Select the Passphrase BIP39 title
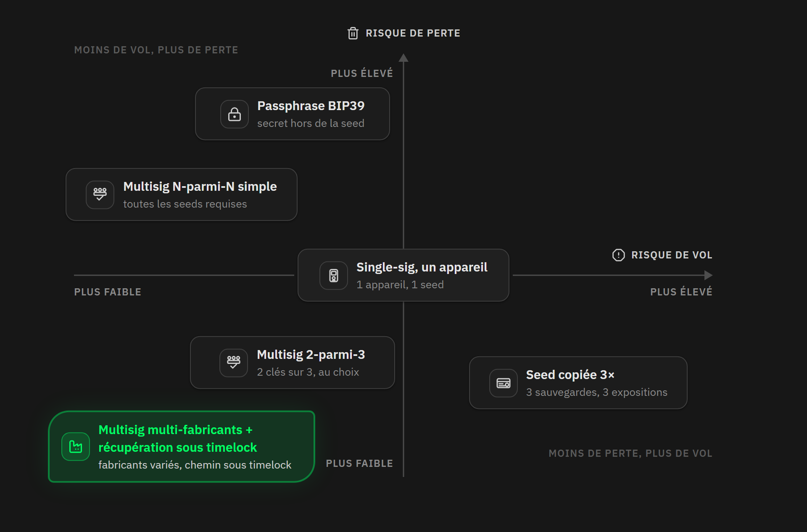The width and height of the screenshot is (807, 532). click(311, 106)
